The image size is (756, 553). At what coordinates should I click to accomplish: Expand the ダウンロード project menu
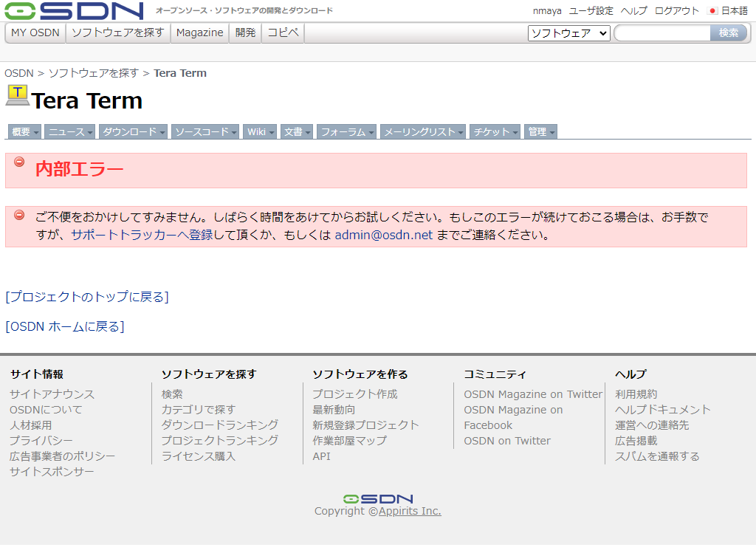[133, 132]
